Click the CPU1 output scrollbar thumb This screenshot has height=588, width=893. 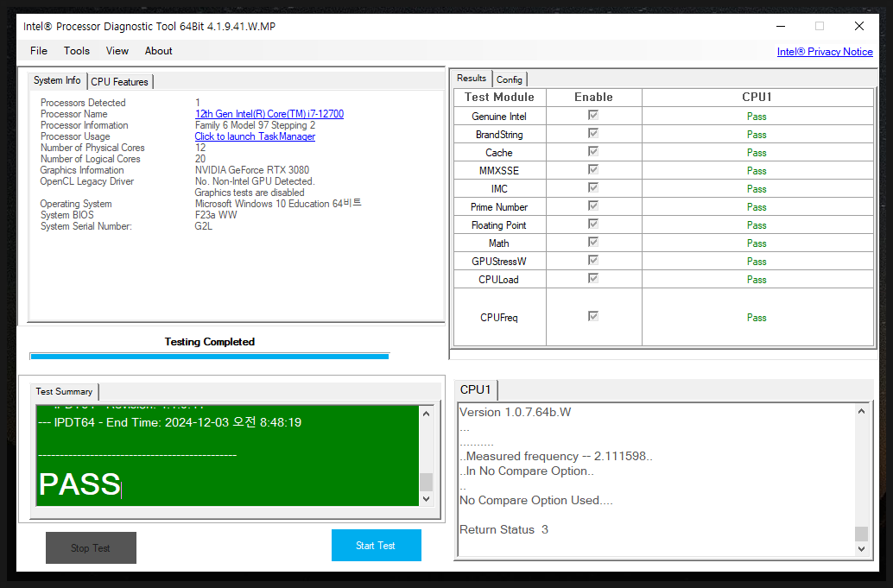(x=862, y=534)
